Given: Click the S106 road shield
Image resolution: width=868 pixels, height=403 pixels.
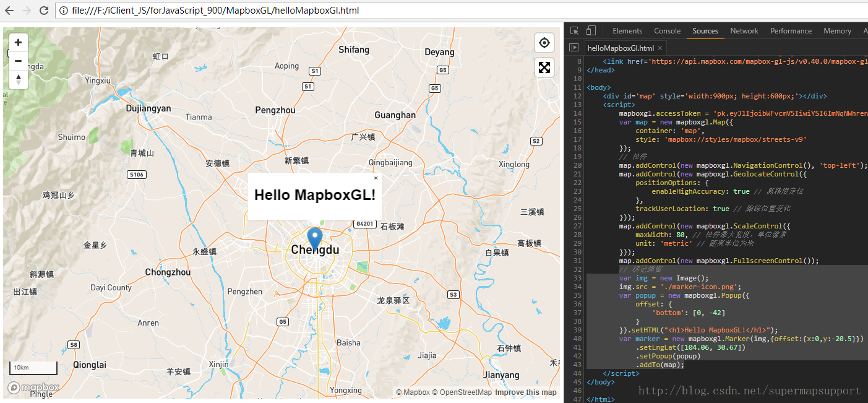Looking at the screenshot, I should point(137,175).
